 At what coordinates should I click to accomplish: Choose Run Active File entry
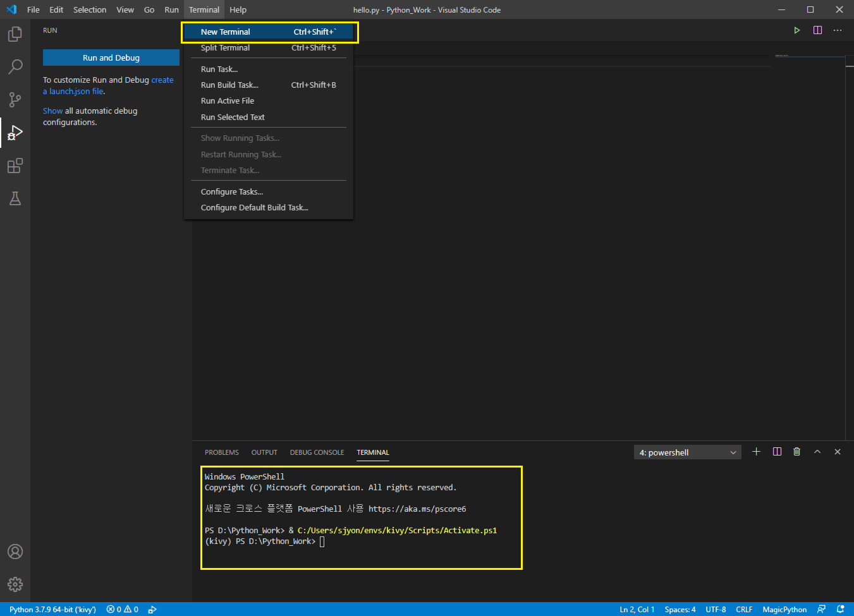pos(268,101)
